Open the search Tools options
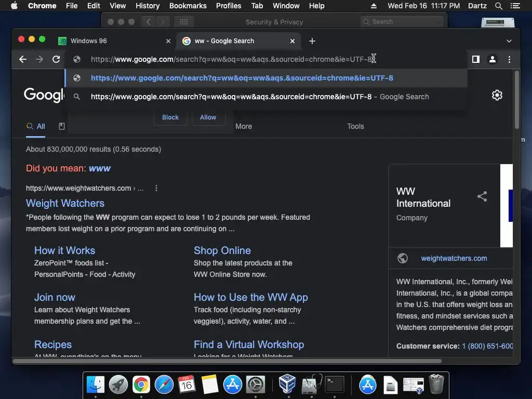The width and height of the screenshot is (532, 399). [x=355, y=127]
